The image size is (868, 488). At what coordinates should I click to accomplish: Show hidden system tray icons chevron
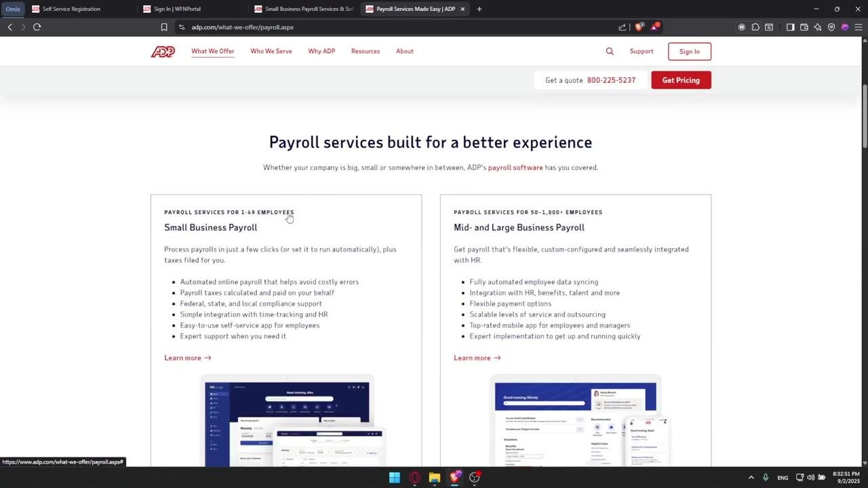[x=751, y=478]
